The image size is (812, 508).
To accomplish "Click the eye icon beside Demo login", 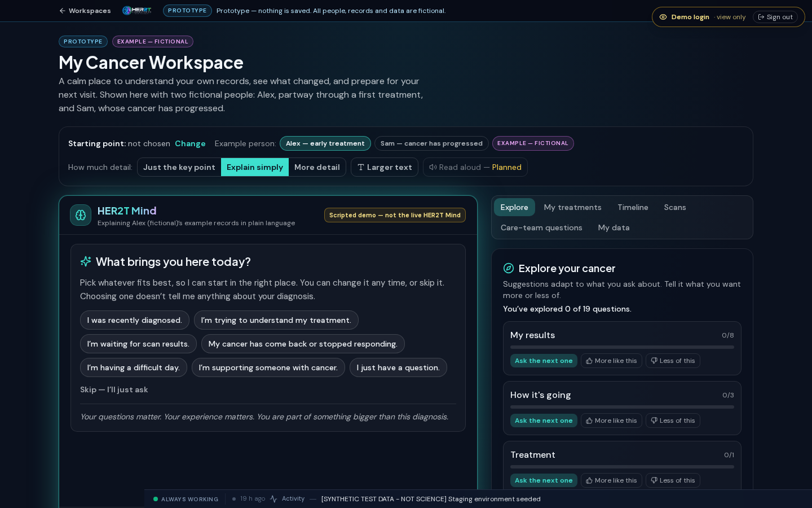I will click(x=663, y=17).
